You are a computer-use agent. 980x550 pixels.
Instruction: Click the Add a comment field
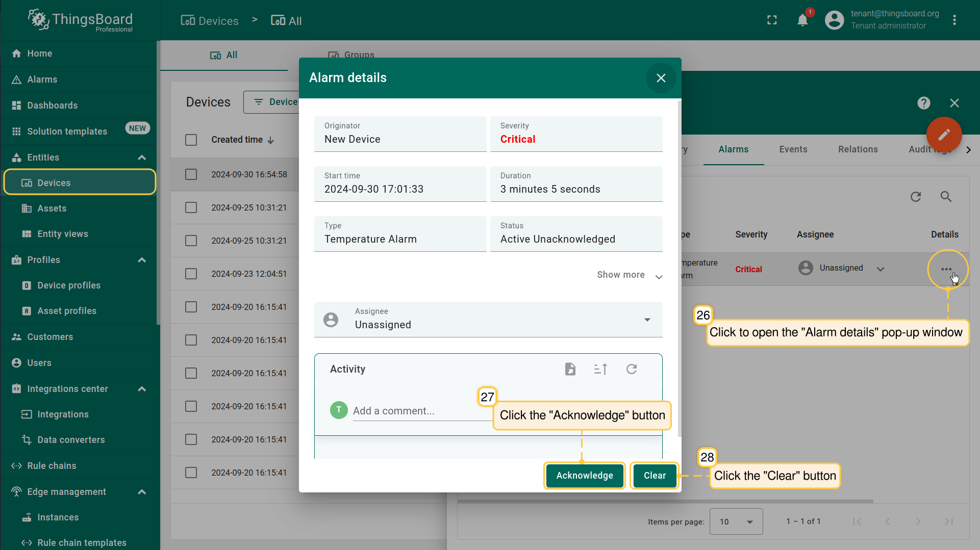coord(418,411)
